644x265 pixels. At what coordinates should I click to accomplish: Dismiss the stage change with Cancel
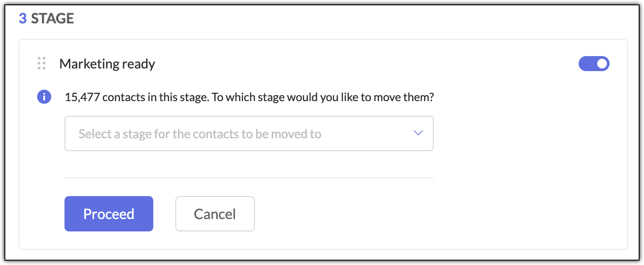215,214
